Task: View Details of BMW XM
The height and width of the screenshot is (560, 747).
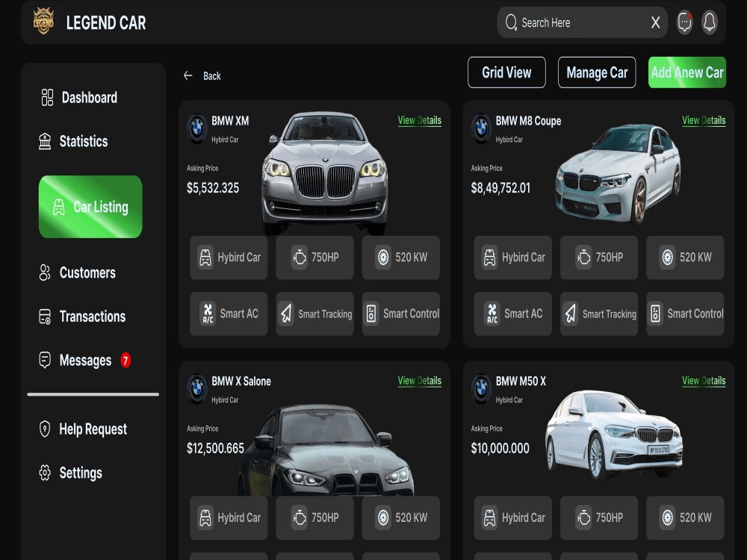Action: (420, 120)
